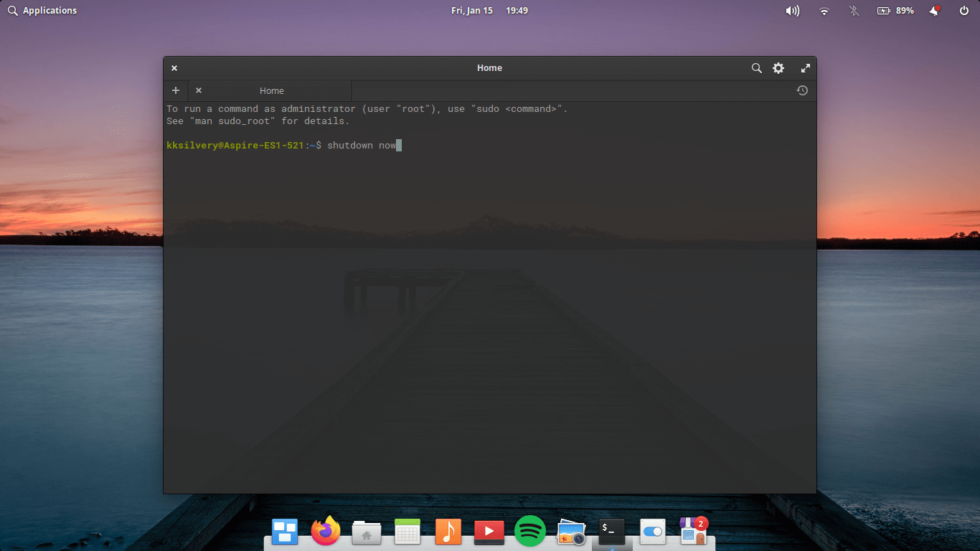Screen dimensions: 980x551
Task: Open the terminal search (magnifier) icon
Action: coord(756,68)
